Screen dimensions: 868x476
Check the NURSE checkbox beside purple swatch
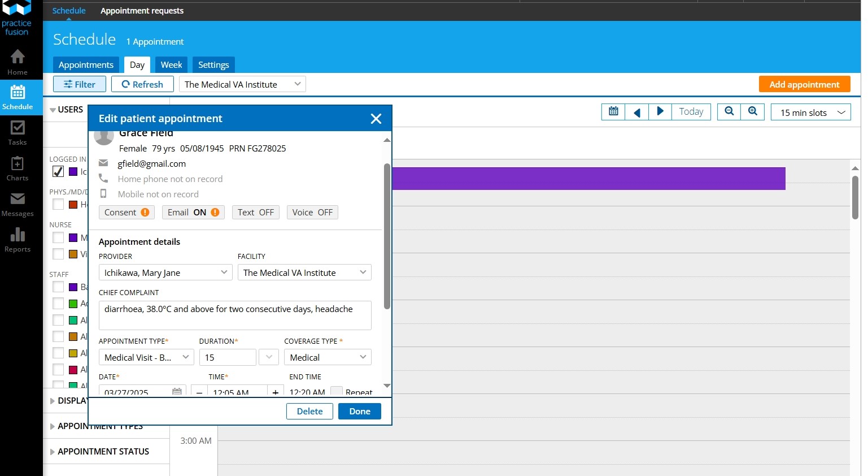[x=58, y=237]
